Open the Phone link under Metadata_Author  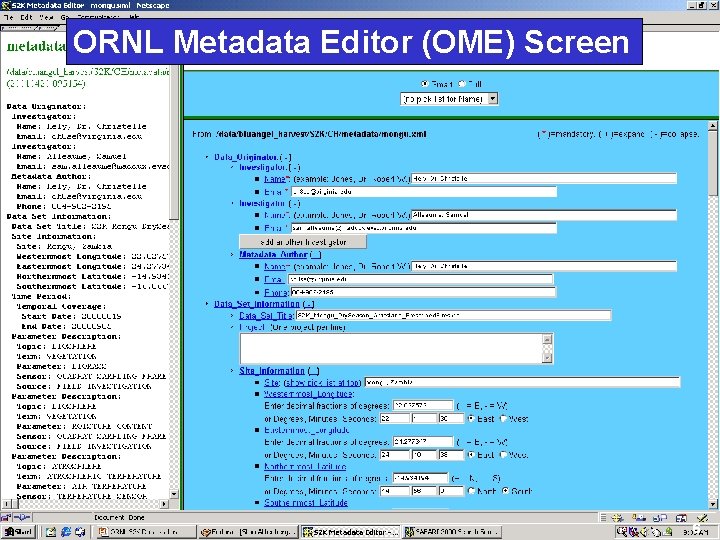(276, 292)
